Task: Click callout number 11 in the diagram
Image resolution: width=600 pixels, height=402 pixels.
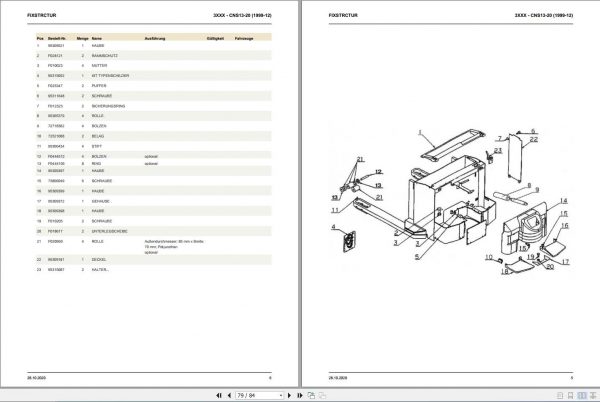Action: [335, 210]
